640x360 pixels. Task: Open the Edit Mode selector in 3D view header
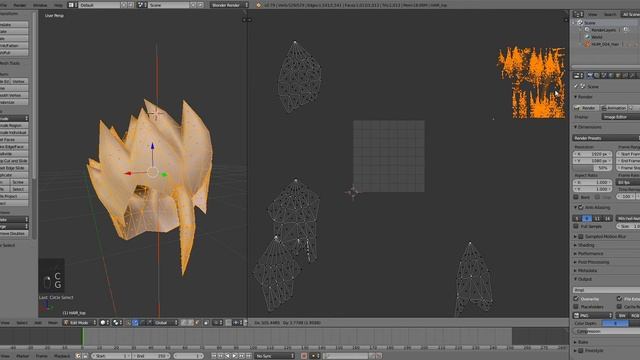point(80,322)
